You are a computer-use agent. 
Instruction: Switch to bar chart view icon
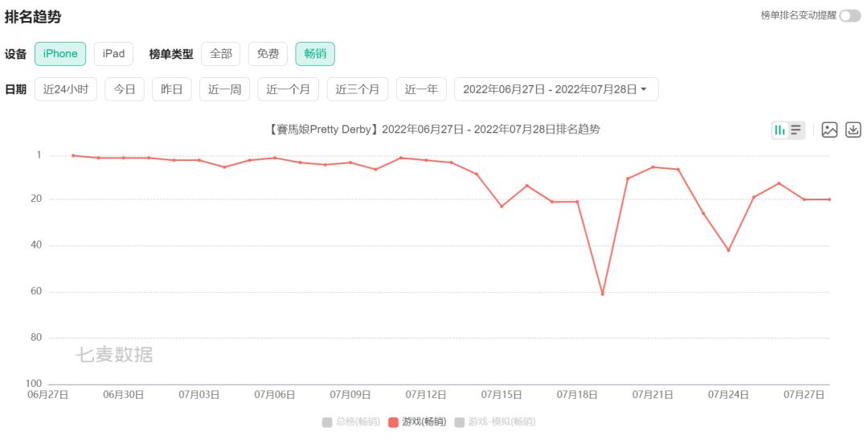[780, 130]
